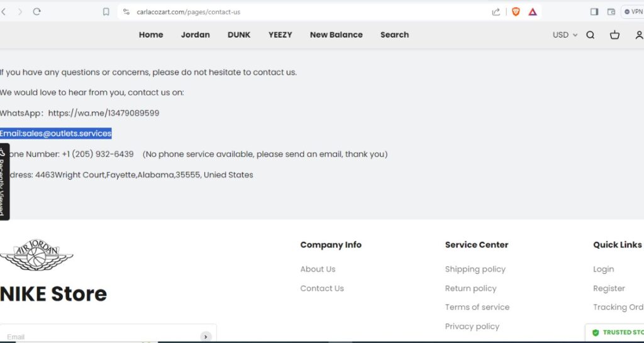Image resolution: width=644 pixels, height=343 pixels.
Task: Open the About Us link
Action: 318,269
